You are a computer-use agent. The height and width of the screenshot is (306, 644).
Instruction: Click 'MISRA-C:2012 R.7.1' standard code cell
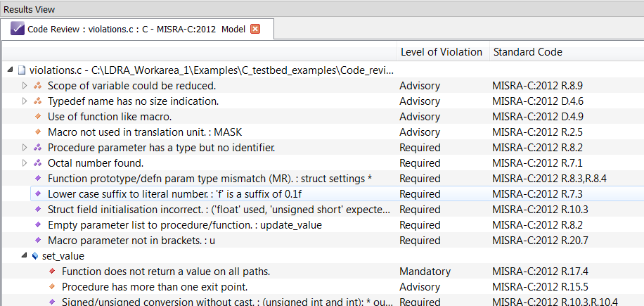537,163
